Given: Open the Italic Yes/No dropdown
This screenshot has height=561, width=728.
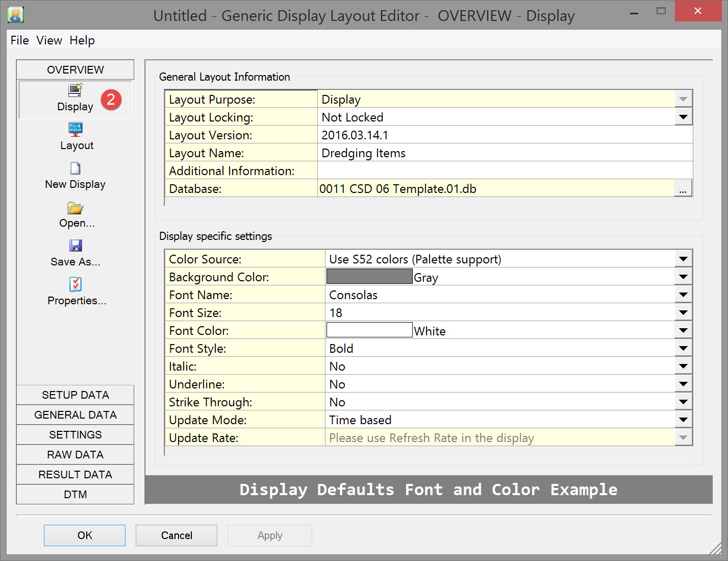Looking at the screenshot, I should tap(683, 366).
